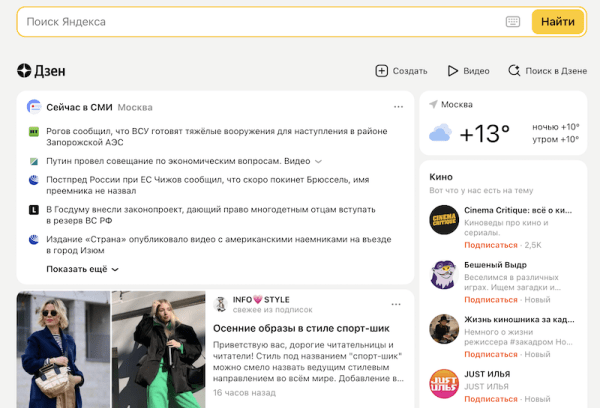
Task: Open Жизнь киношника за кад... channel title
Action: (x=519, y=320)
